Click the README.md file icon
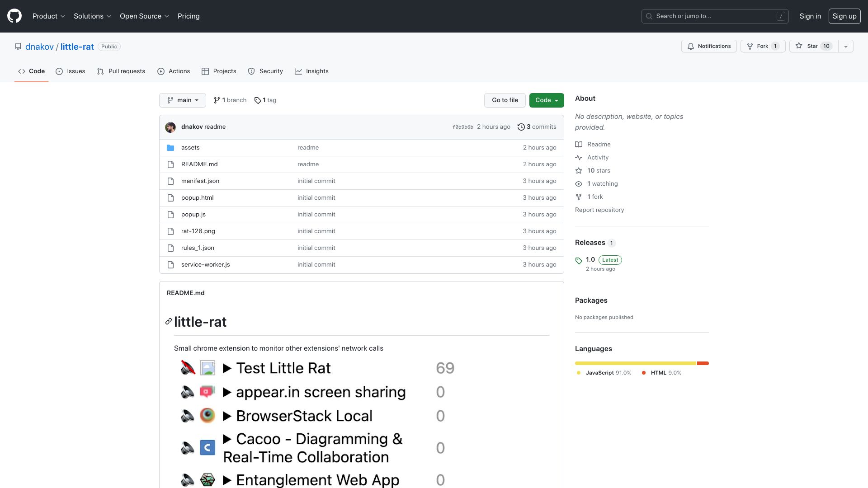Screen dimensions: 868x488 point(170,164)
